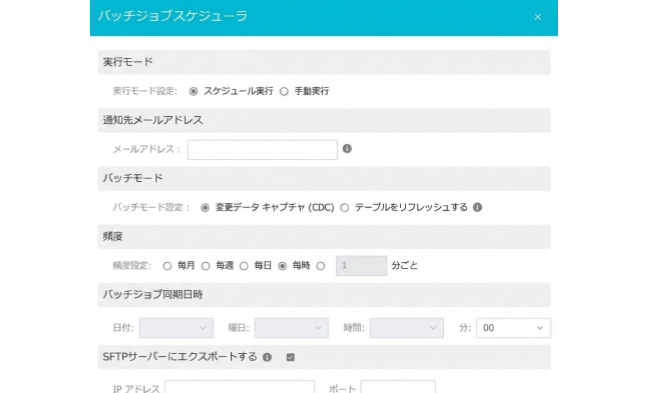Close the バッチジョブスケジューラ dialog
The width and height of the screenshot is (648, 393).
(x=537, y=17)
